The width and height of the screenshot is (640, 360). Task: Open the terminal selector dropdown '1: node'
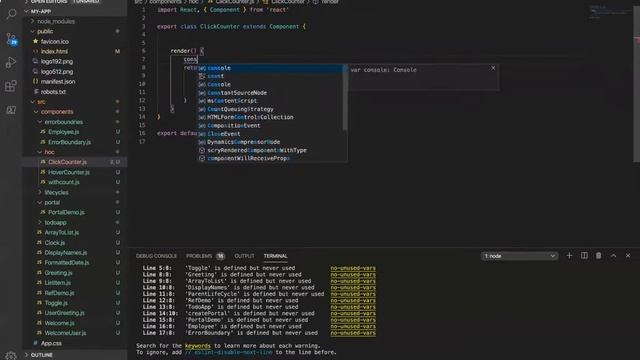519,256
